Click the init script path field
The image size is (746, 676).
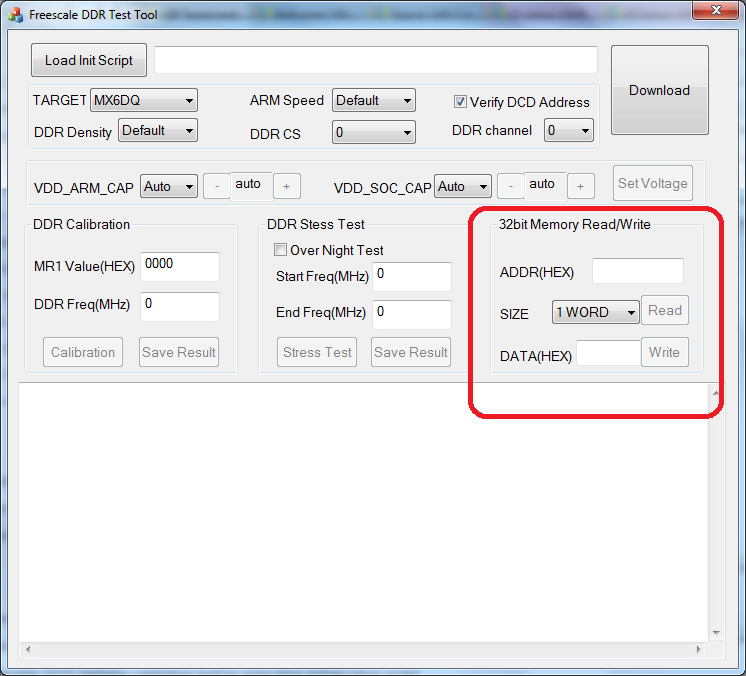tap(375, 60)
